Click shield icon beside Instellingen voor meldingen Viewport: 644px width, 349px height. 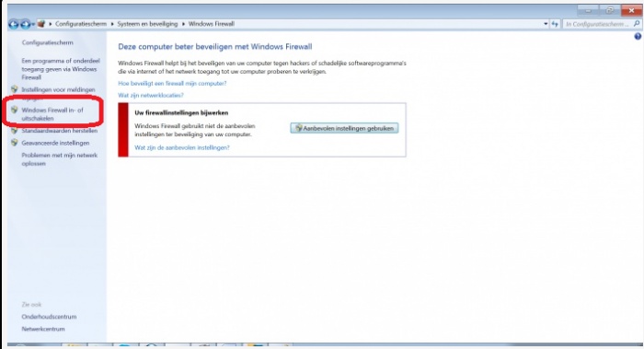(15, 89)
